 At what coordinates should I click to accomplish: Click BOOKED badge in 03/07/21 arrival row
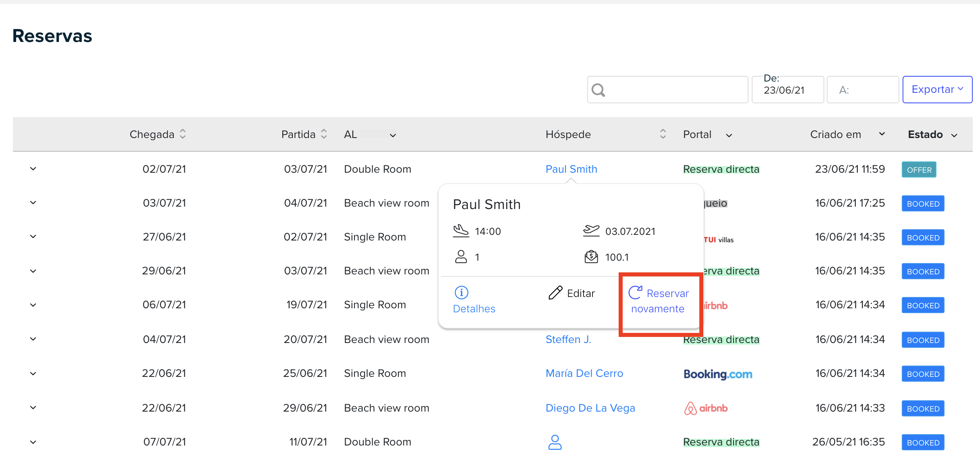[x=923, y=204]
